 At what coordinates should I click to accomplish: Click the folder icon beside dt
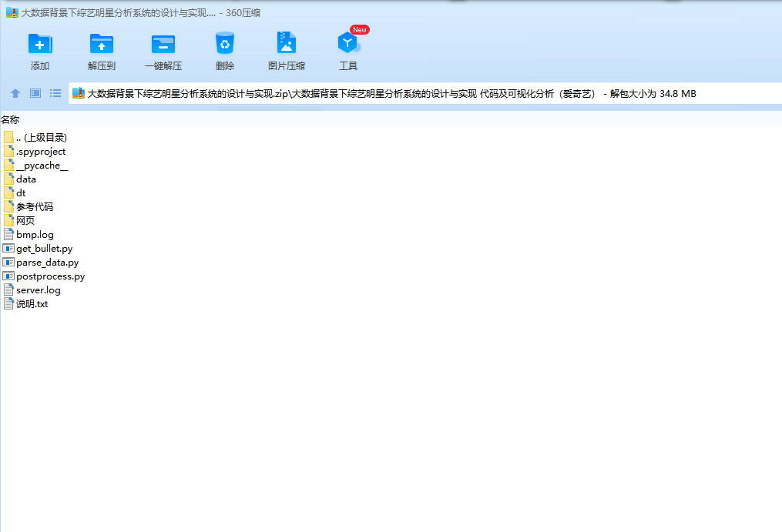(8, 192)
